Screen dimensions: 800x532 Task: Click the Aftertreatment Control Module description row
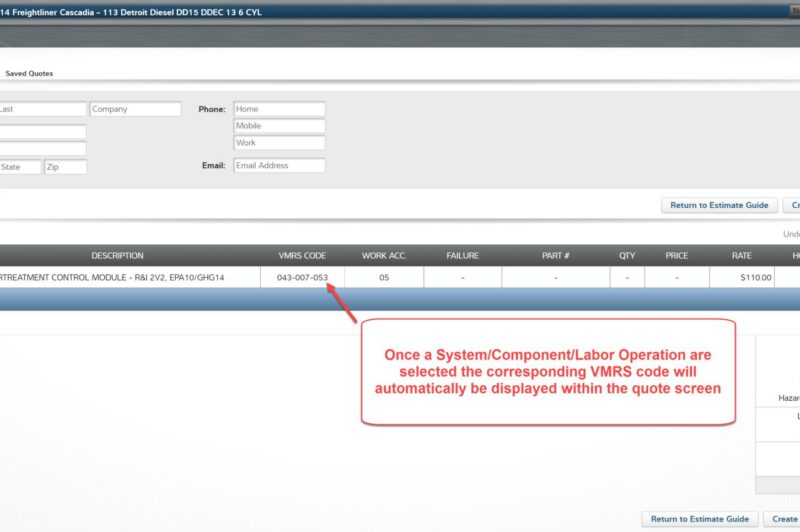click(x=118, y=278)
